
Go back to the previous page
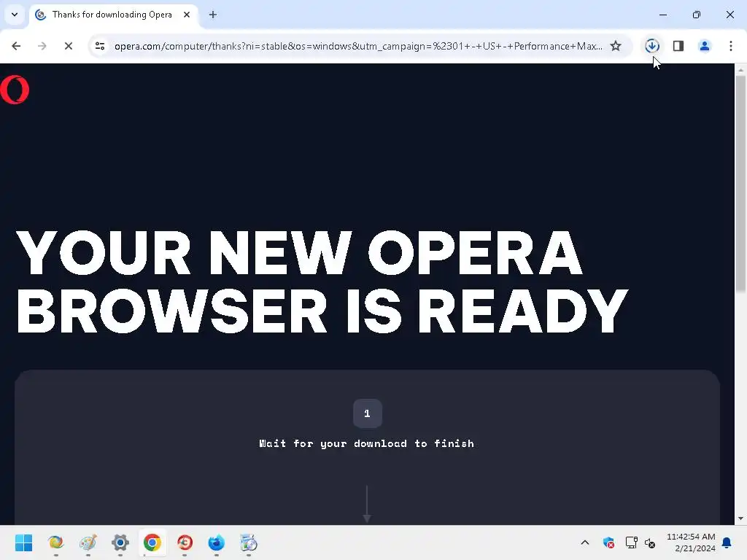(x=16, y=46)
